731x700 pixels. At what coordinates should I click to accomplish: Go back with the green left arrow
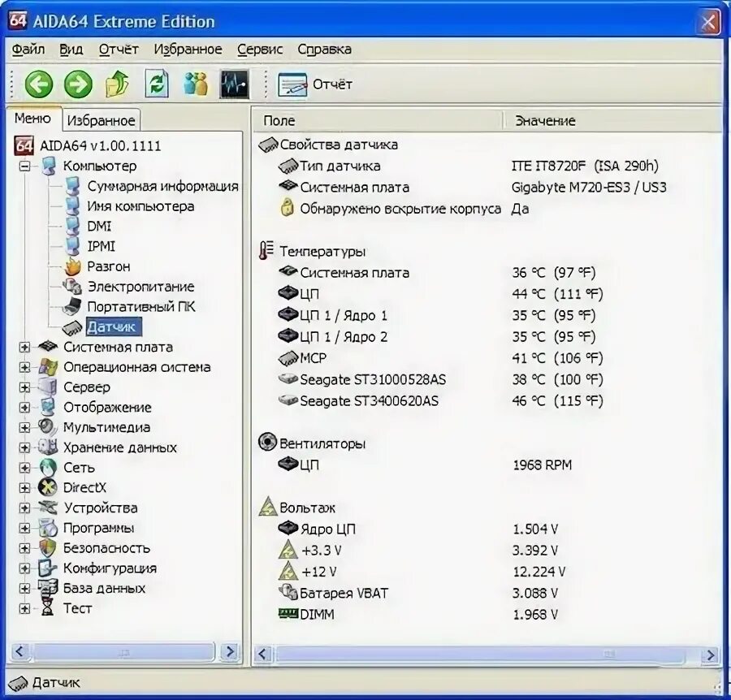39,84
